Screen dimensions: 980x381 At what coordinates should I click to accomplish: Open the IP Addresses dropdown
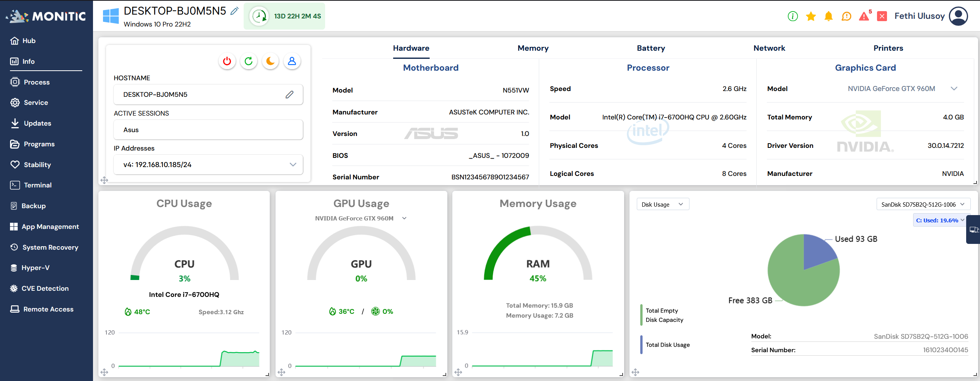tap(293, 164)
